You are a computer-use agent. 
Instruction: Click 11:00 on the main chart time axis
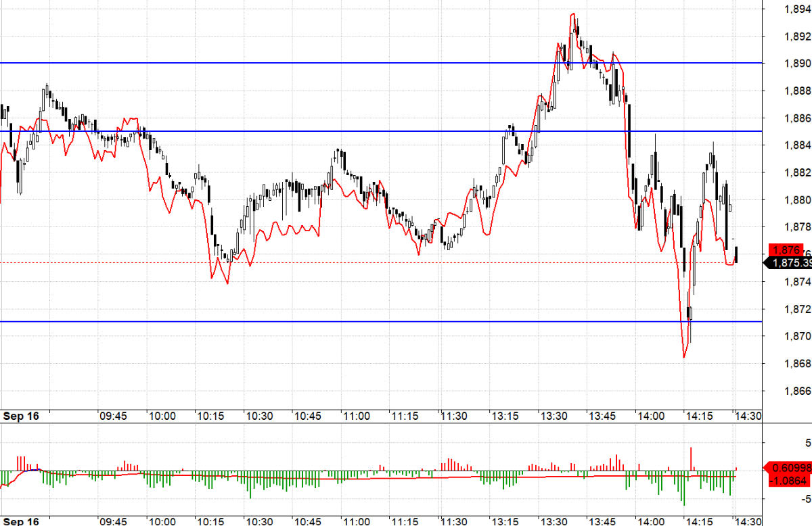355,416
